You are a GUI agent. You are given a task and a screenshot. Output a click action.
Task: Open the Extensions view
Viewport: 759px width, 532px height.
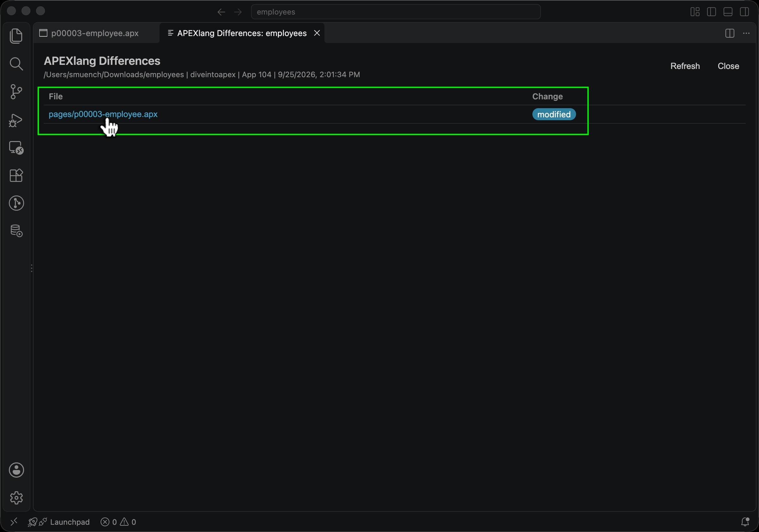pyautogui.click(x=16, y=176)
